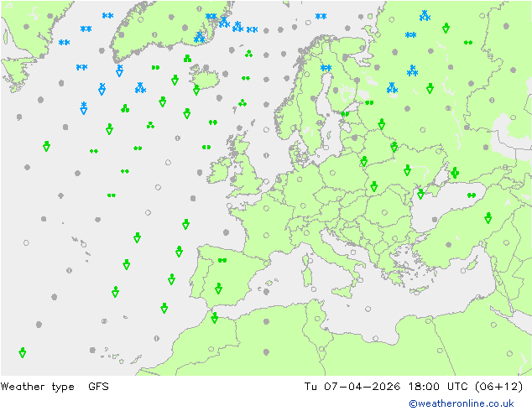Click the date 'Tu 07-04-2026'
Viewport: 532px width, 411px height.
pos(352,386)
